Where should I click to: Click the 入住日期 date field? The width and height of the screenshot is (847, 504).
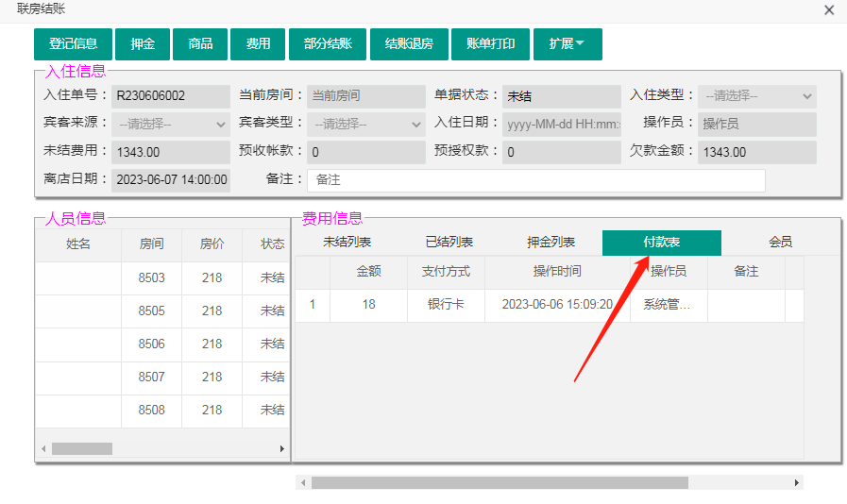[x=562, y=124]
